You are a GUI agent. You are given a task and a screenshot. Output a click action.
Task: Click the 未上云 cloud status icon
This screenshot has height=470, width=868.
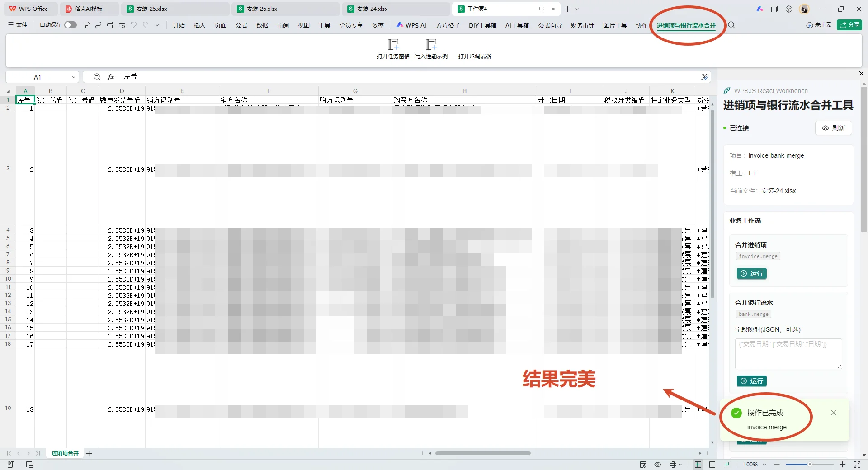(x=819, y=25)
